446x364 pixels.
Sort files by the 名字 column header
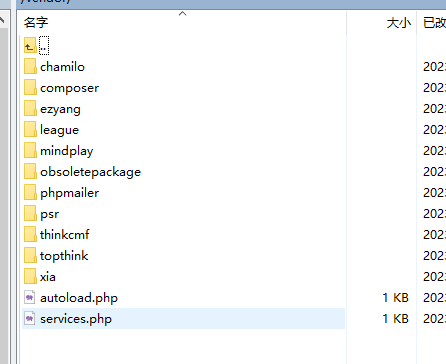(36, 23)
